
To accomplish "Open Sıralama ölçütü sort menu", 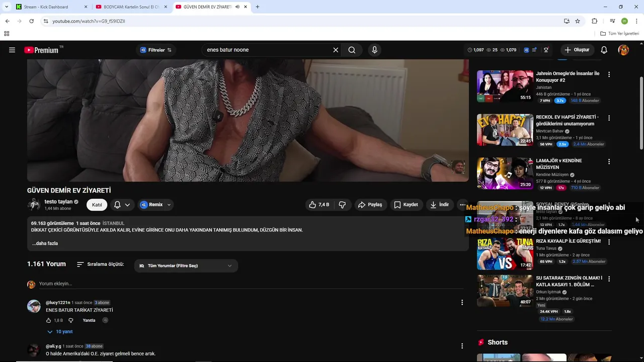I will (x=100, y=264).
